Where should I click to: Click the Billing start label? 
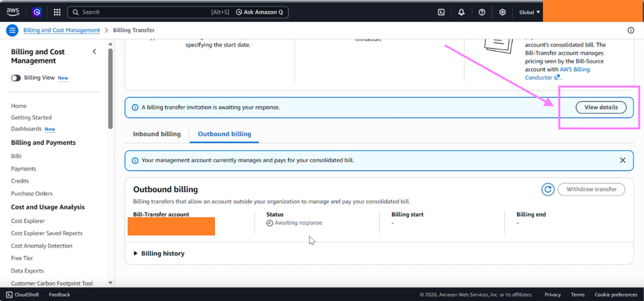tap(408, 214)
